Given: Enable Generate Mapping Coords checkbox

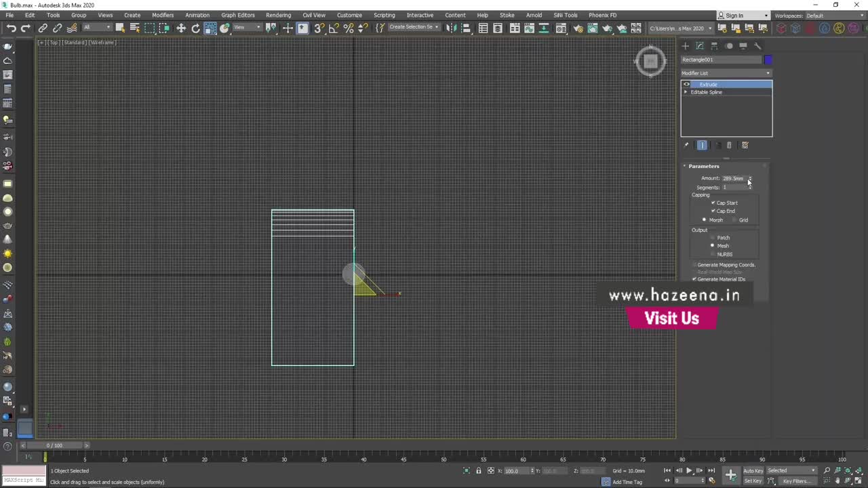Looking at the screenshot, I should (694, 264).
